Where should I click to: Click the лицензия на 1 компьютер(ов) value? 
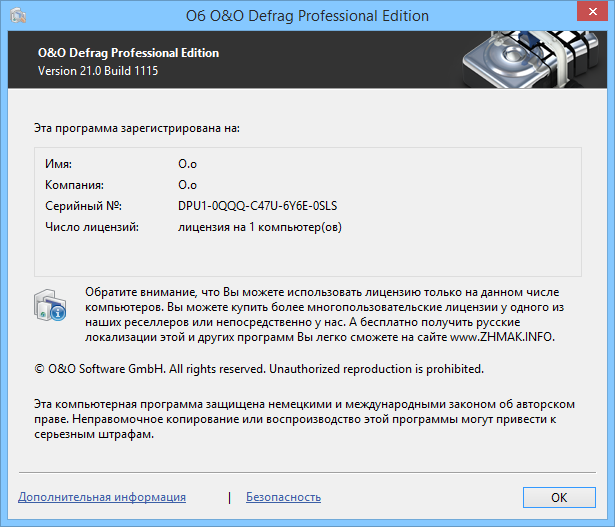(260, 228)
